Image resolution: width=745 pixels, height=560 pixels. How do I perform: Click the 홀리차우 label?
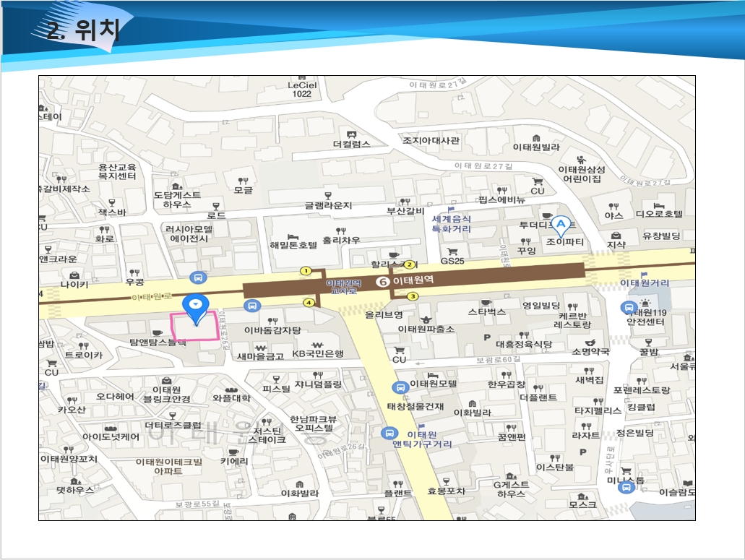(x=341, y=241)
